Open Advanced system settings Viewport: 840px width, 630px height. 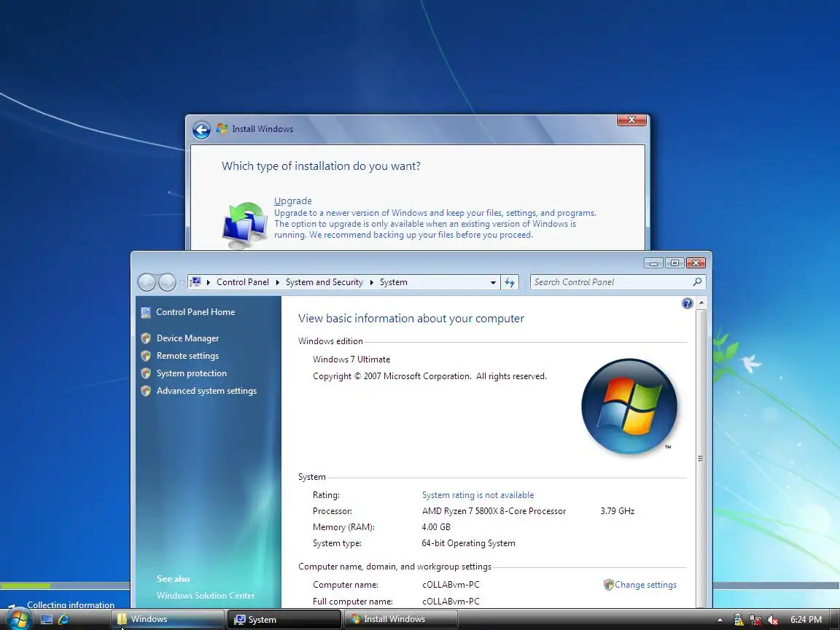point(206,391)
